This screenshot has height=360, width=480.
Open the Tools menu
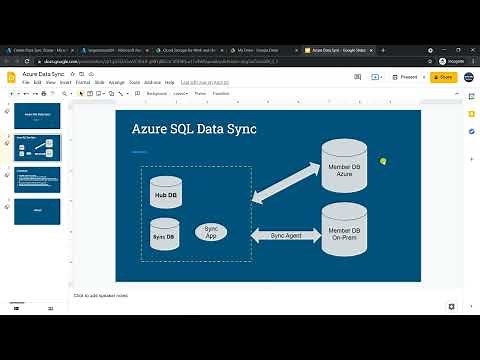click(134, 82)
